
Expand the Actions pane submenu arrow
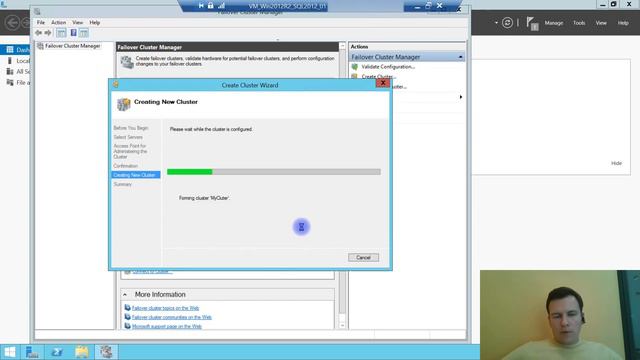(x=461, y=97)
